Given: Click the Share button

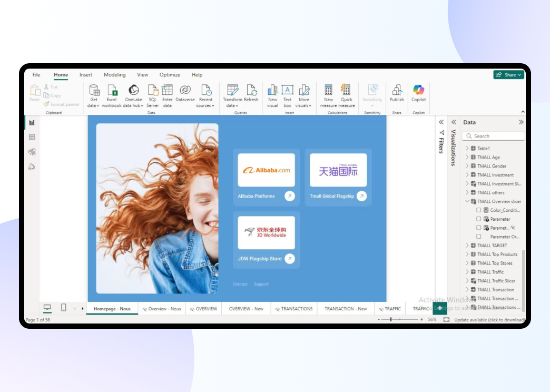Looking at the screenshot, I should 508,75.
